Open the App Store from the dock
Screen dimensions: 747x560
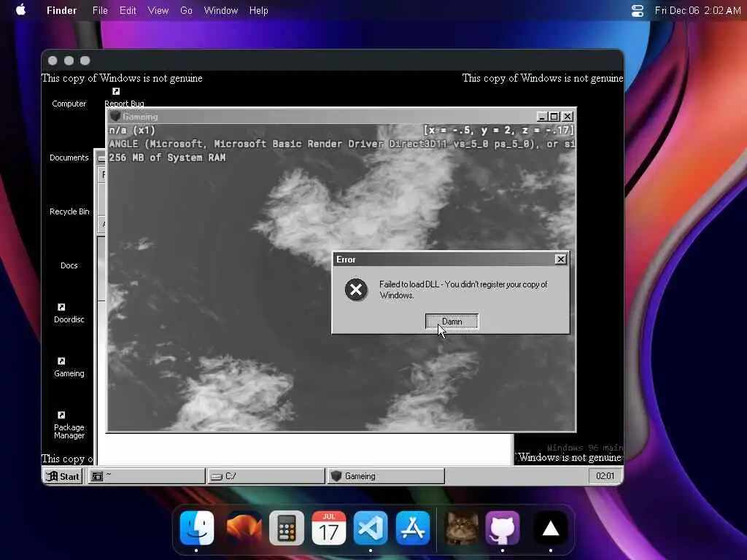pos(413,528)
